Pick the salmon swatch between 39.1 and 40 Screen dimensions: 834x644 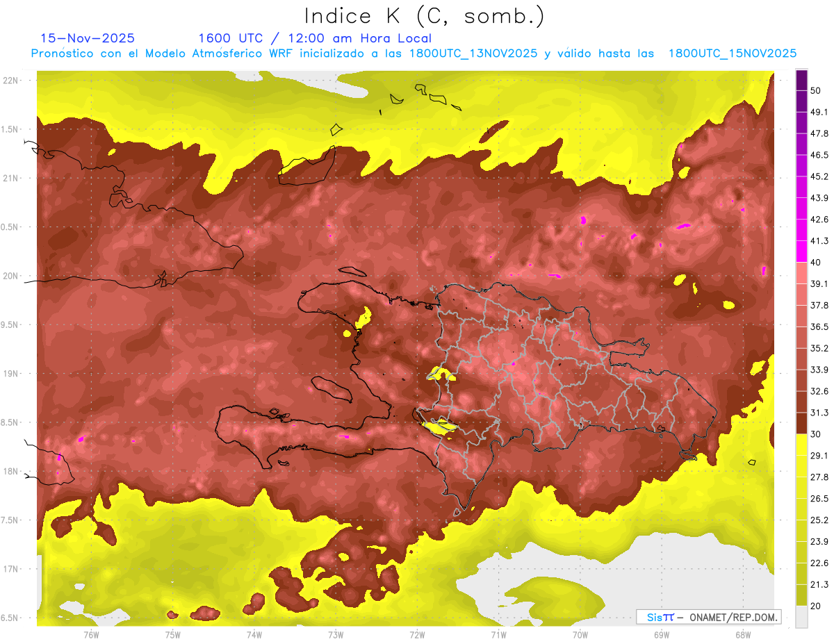pos(801,273)
